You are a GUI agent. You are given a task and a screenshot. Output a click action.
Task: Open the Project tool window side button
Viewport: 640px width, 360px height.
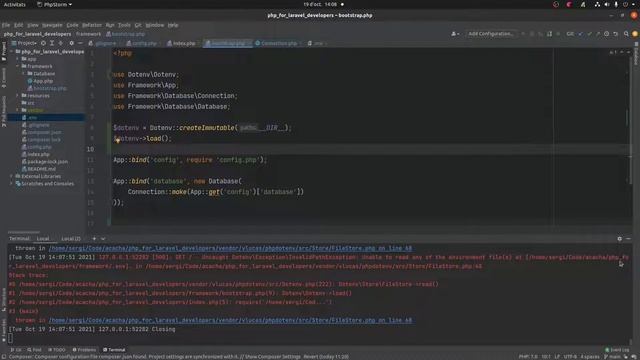pos(4,51)
